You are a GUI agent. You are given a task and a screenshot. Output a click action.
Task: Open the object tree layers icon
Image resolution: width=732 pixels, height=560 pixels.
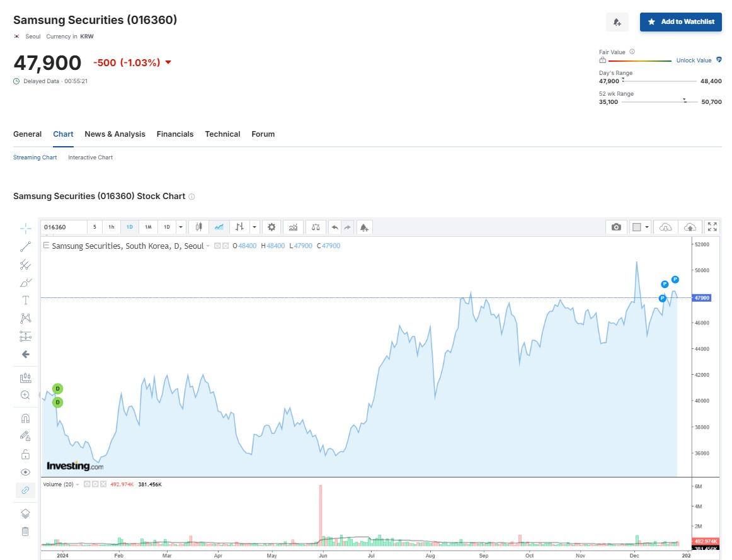(26, 514)
